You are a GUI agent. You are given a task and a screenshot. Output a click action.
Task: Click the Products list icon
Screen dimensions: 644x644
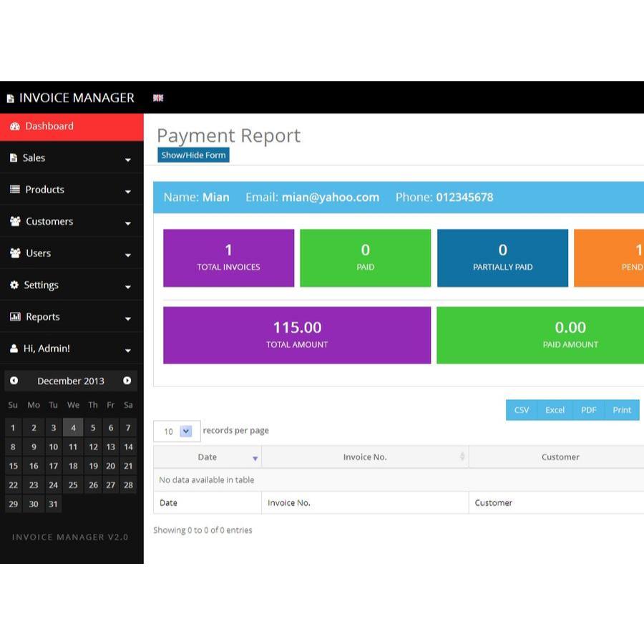click(15, 190)
